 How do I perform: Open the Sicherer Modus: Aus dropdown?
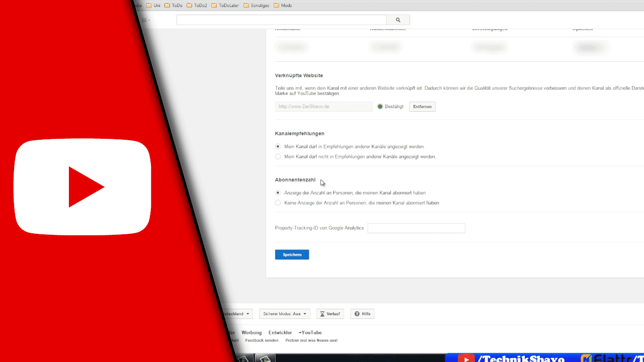coord(285,314)
